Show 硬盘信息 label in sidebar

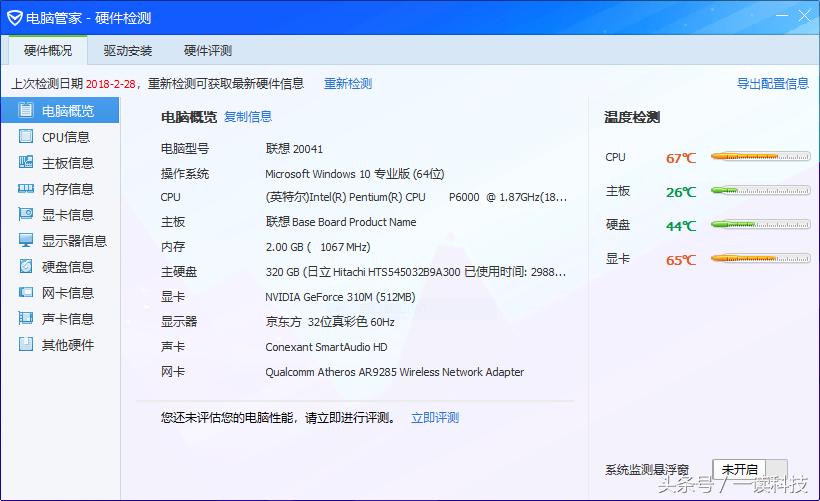point(68,267)
